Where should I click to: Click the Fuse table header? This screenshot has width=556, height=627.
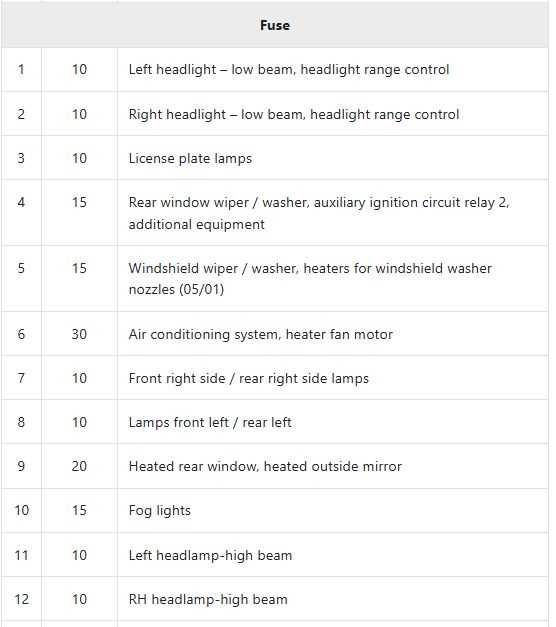(275, 25)
